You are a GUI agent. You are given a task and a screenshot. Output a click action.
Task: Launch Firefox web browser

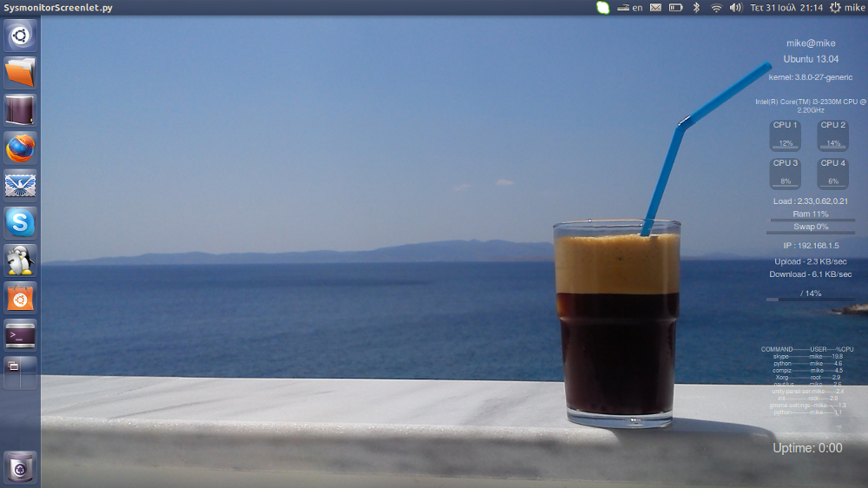(20, 148)
